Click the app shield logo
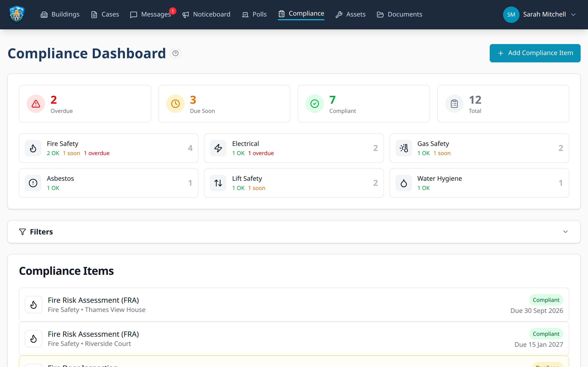The image size is (588, 367). coord(16,14)
